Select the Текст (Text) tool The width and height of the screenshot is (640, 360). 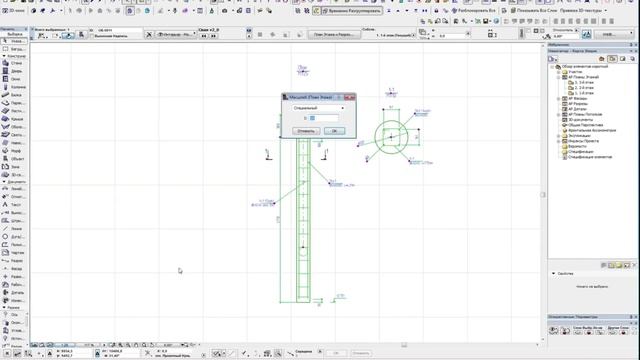13,205
